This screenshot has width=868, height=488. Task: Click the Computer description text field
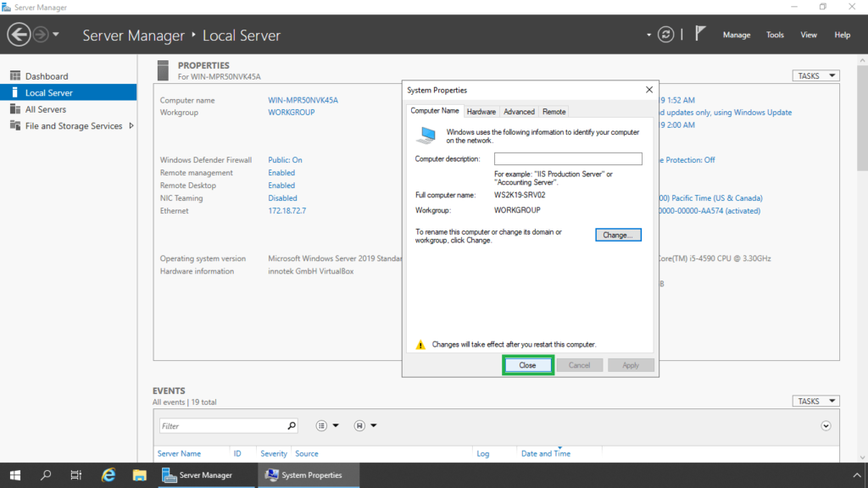click(x=568, y=158)
